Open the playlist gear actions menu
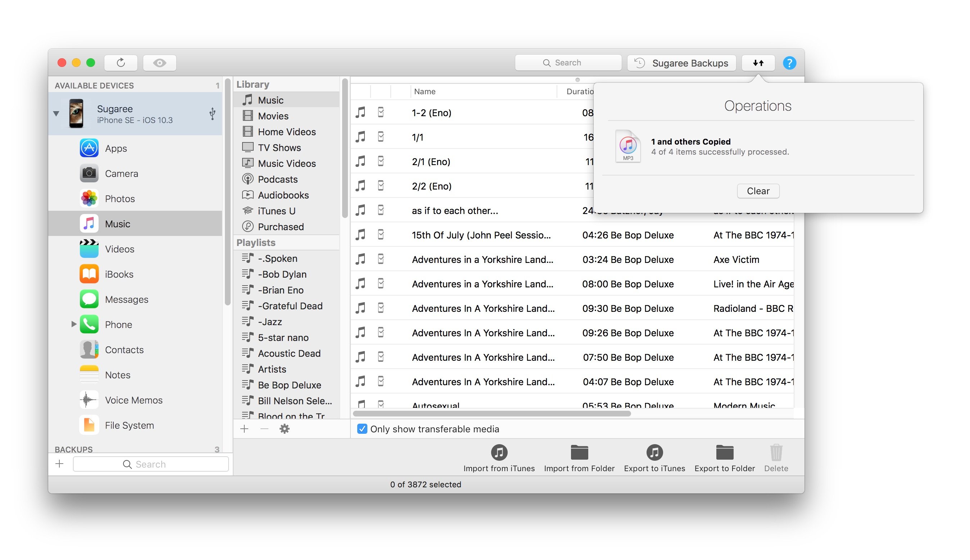The image size is (970, 560). (x=284, y=428)
